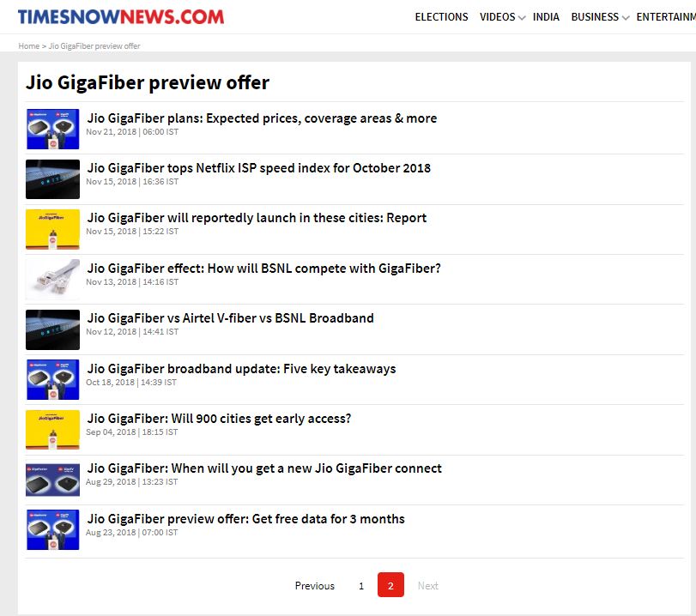
Task: Click thumbnail for GigaFiber plans article
Action: (52, 129)
